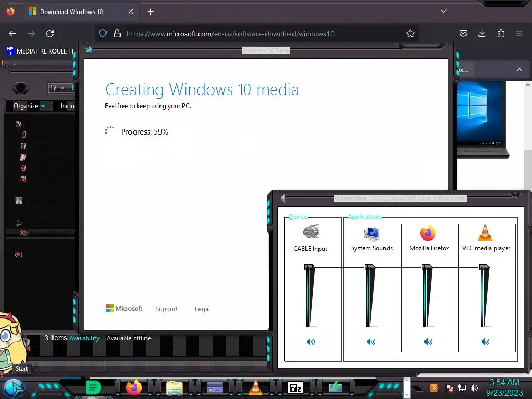Reload the Microsoft download page
The image size is (532, 399).
click(x=50, y=34)
